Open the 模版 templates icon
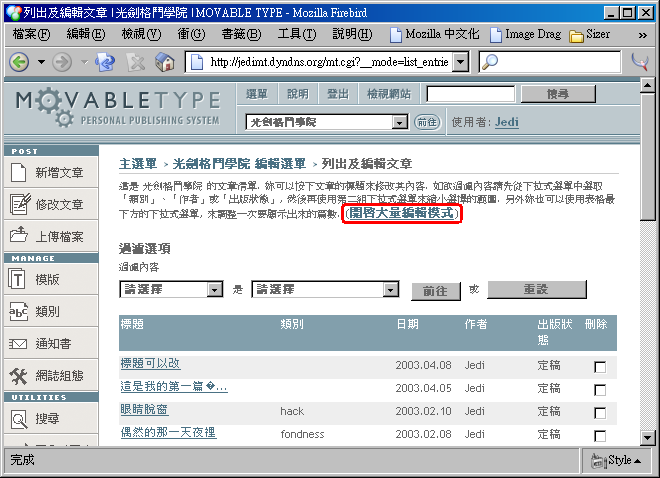The width and height of the screenshot is (660, 478). (x=18, y=279)
